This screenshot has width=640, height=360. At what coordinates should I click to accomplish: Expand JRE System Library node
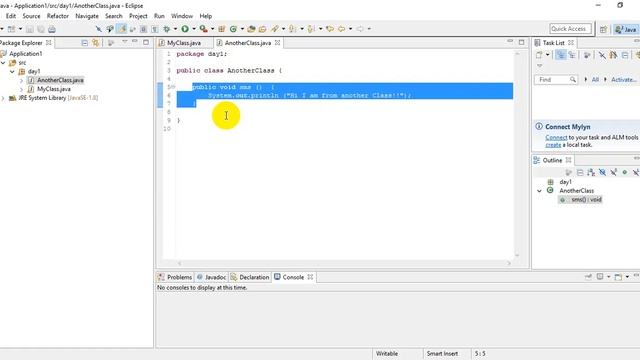(x=3, y=98)
